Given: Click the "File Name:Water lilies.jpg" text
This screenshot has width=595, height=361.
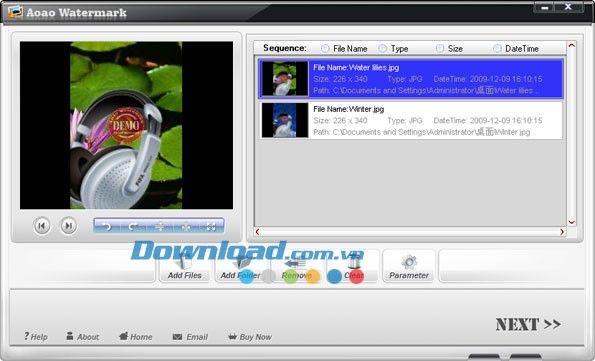Looking at the screenshot, I should pyautogui.click(x=356, y=68).
